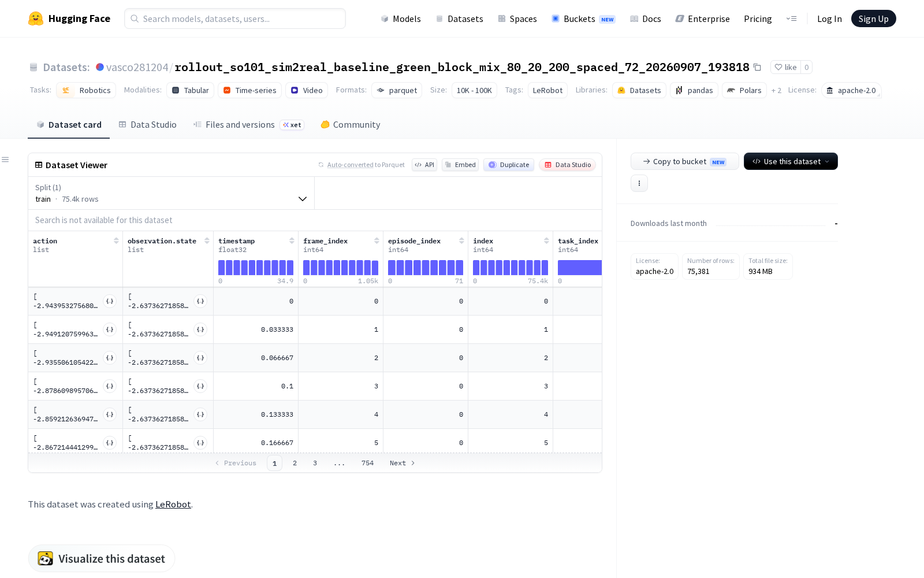Click the timestamp histogram bars
924x578 pixels.
tap(256, 268)
